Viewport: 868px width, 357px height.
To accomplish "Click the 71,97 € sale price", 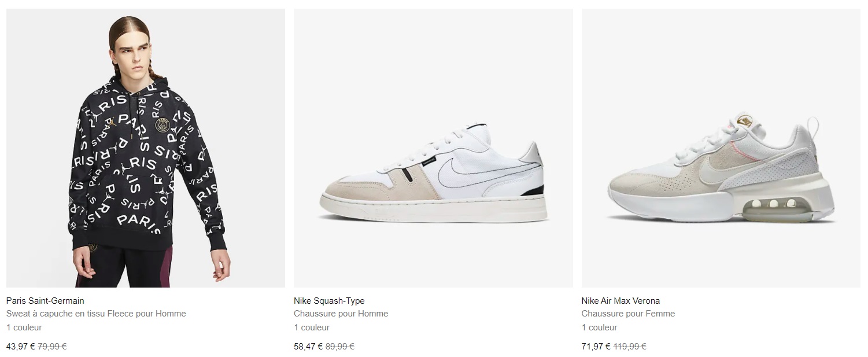I will [596, 347].
